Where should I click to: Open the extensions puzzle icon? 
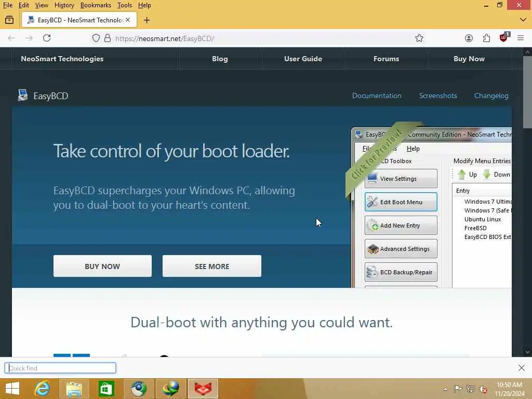click(x=486, y=38)
